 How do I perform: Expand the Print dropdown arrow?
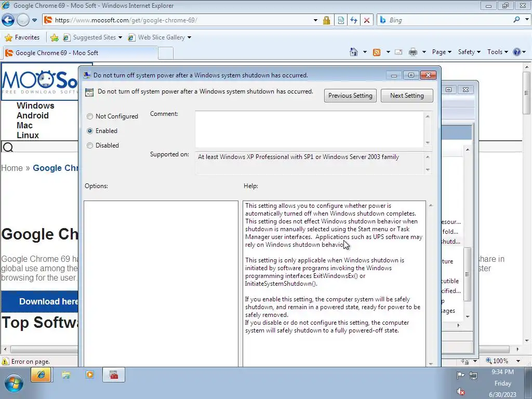point(424,52)
